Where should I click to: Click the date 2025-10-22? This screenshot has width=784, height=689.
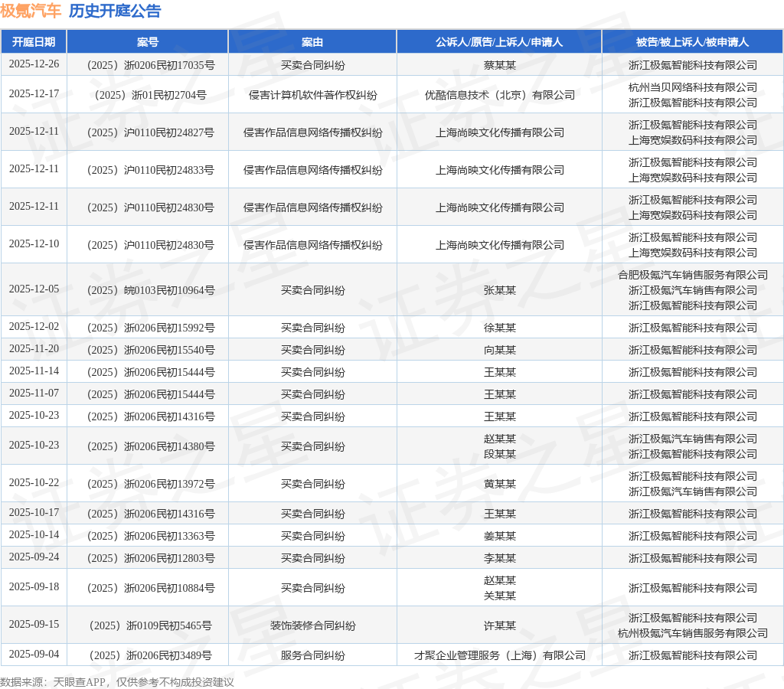(x=34, y=483)
